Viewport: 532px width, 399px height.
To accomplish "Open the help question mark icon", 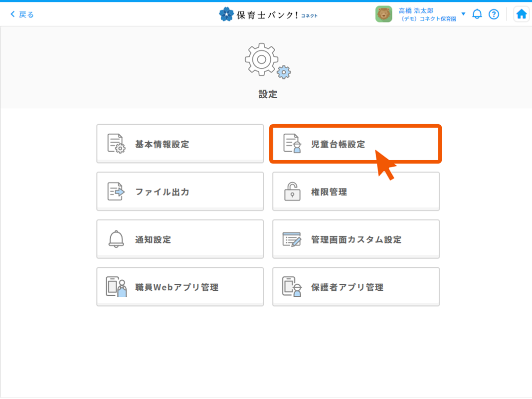I will [494, 14].
